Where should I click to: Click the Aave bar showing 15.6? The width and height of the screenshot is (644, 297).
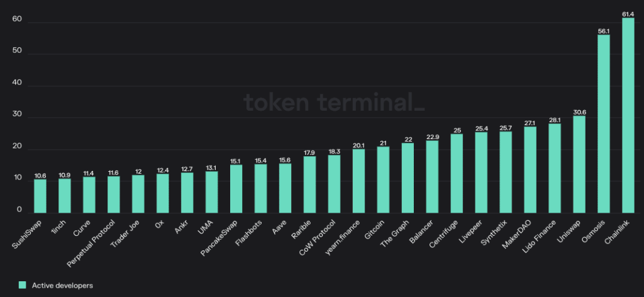[285, 188]
